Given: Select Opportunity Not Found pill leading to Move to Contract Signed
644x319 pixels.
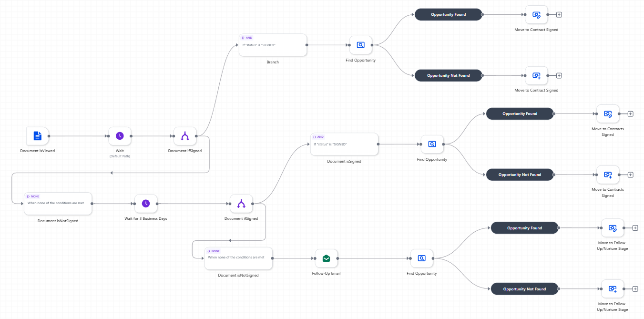Looking at the screenshot, I should click(x=449, y=75).
